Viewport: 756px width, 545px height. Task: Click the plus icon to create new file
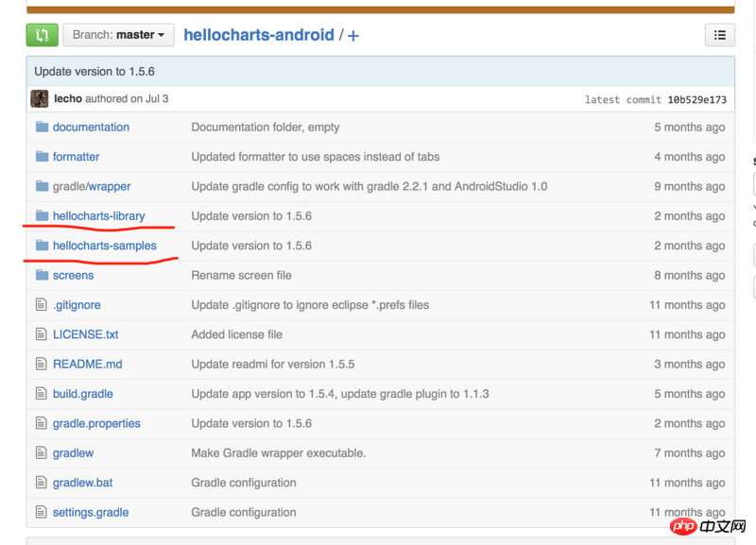point(353,36)
